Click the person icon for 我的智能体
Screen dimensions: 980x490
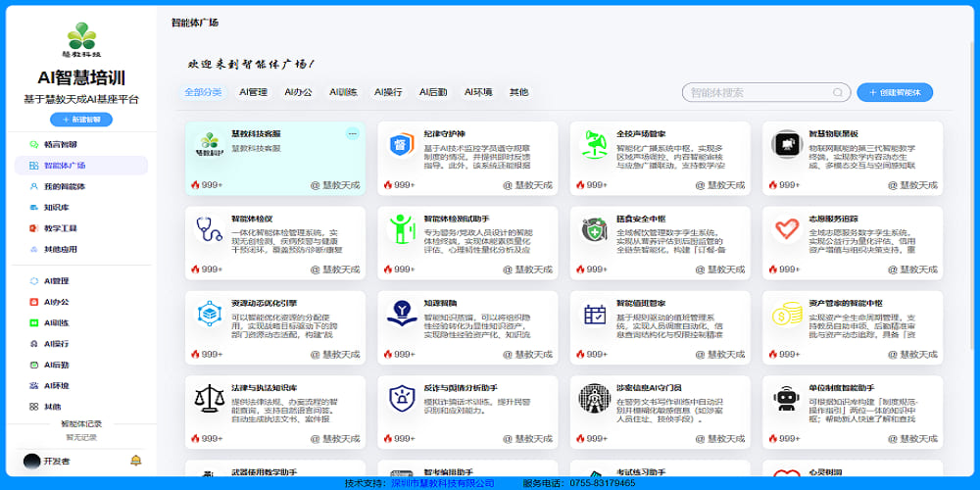[33, 186]
